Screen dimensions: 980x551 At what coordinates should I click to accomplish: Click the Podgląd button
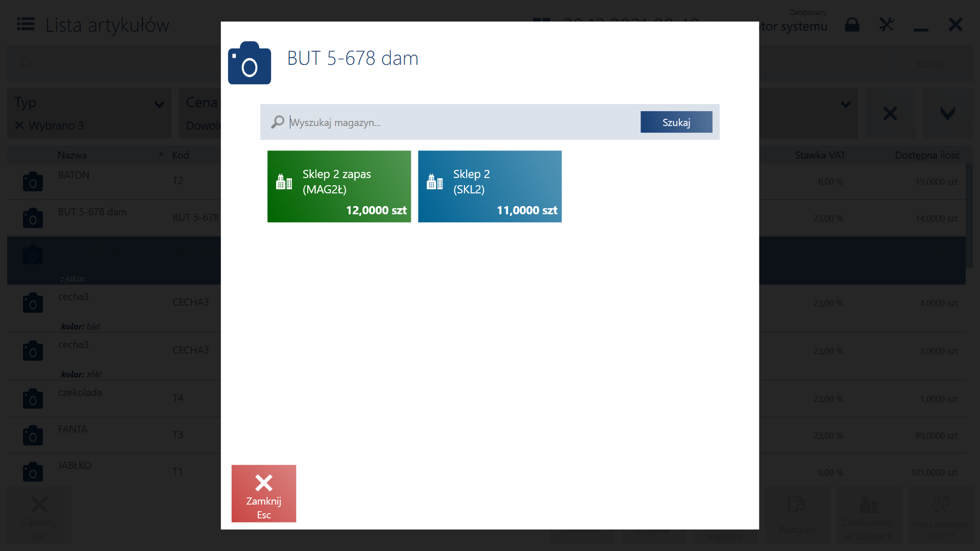pyautogui.click(x=796, y=515)
